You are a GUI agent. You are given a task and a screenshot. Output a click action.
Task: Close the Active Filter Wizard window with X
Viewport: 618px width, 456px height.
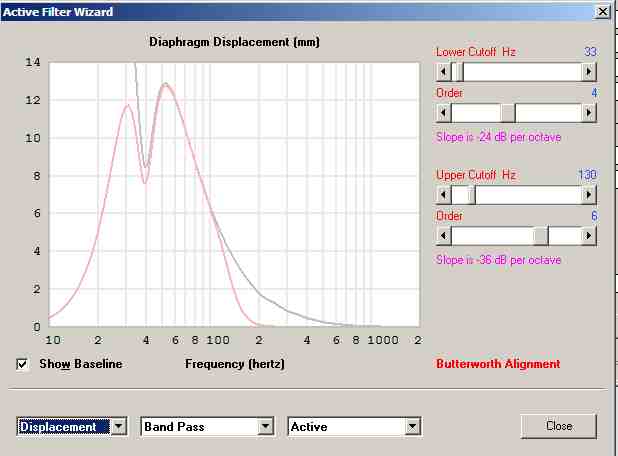[603, 12]
